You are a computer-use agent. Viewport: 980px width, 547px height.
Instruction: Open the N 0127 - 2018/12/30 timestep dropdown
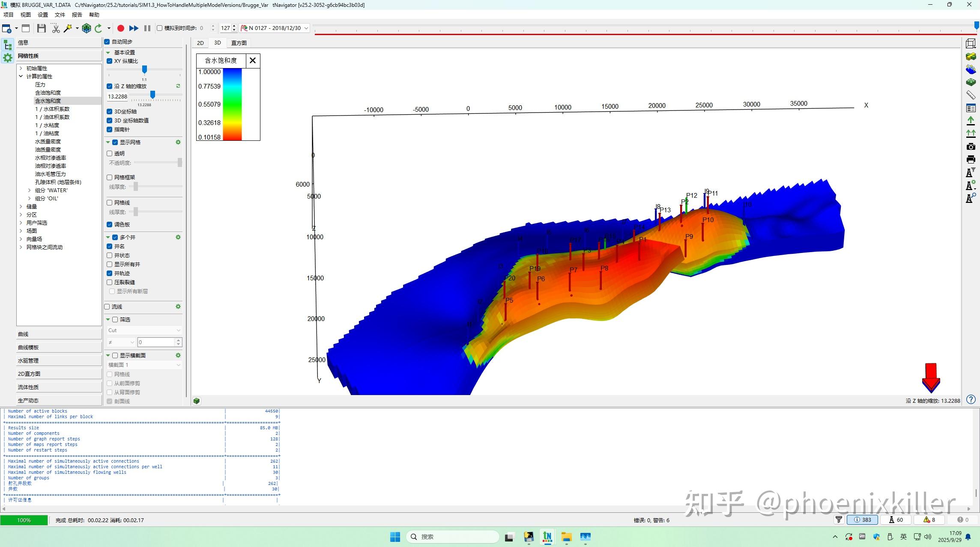(x=275, y=28)
